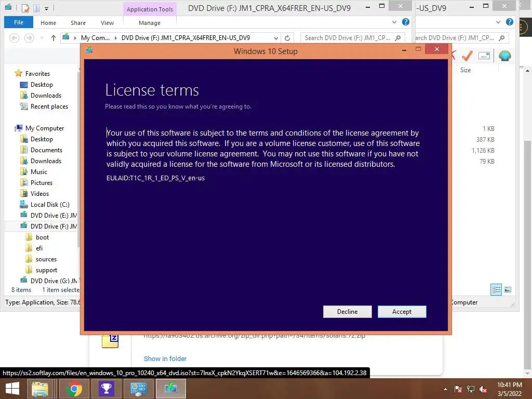This screenshot has width=532, height=399.
Task: Open Control Panel taskbar icon
Action: (138, 389)
